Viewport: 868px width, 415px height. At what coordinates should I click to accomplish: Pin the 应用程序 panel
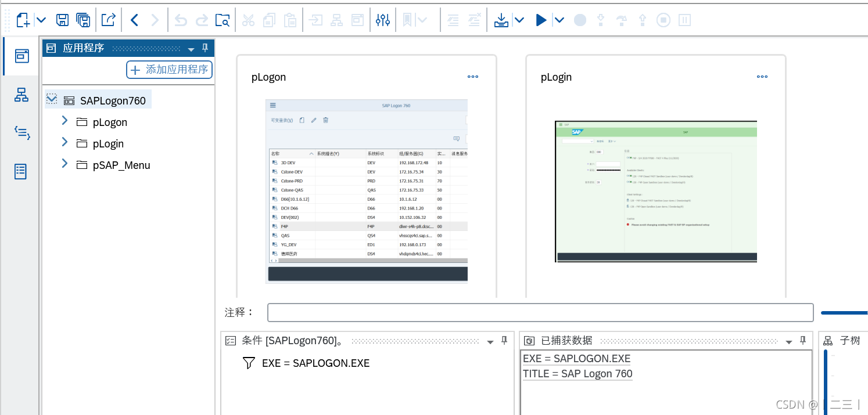(205, 48)
